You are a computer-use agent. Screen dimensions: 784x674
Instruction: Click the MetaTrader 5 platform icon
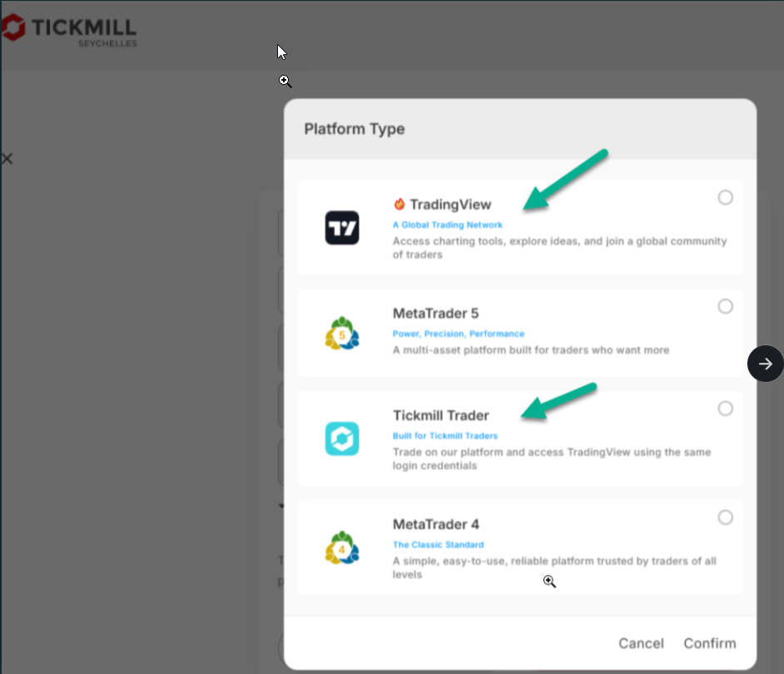342,333
